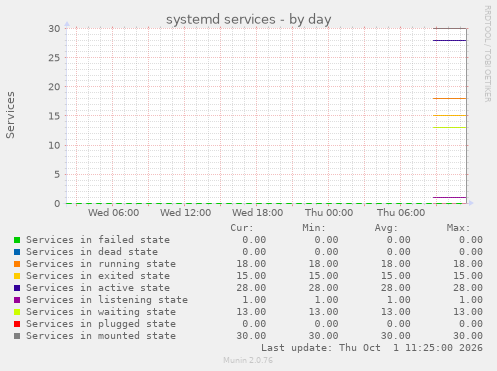Viewport: 497px width, 371px height.
Task: Click the 'Munin 2.0.76' version text
Action: point(248,360)
